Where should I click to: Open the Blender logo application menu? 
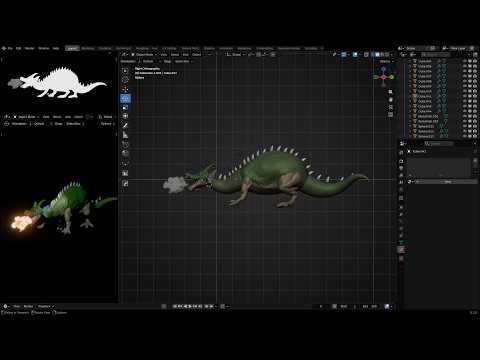pos(4,48)
